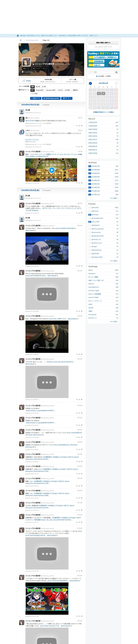The height and width of the screenshot is (644, 138).
Task: Play the Master Duel video tweet
Action: click(52, 170)
